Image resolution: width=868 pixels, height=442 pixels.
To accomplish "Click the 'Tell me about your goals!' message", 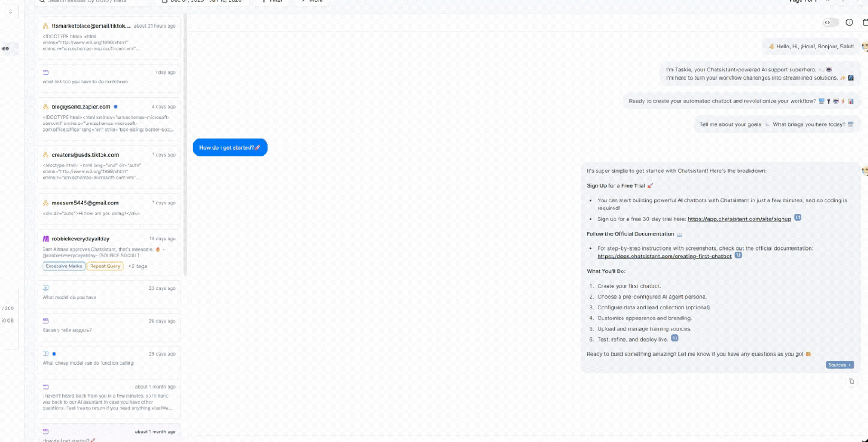I will coord(777,124).
